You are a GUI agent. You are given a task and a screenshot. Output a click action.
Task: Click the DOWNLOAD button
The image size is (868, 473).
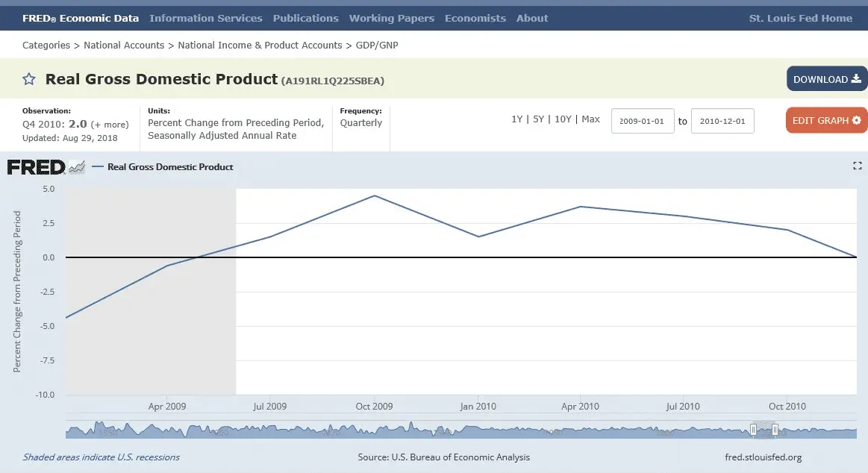pos(826,79)
